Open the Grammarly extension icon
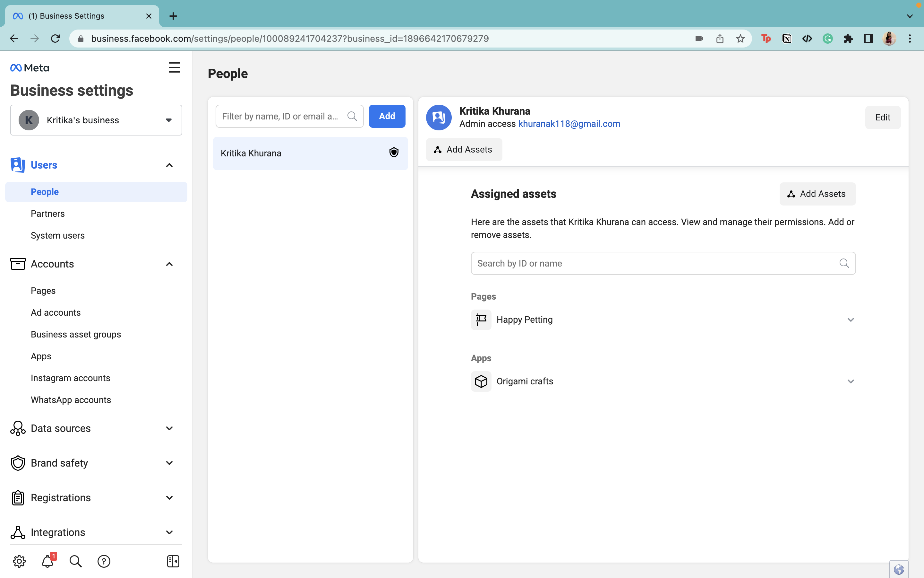 click(827, 39)
